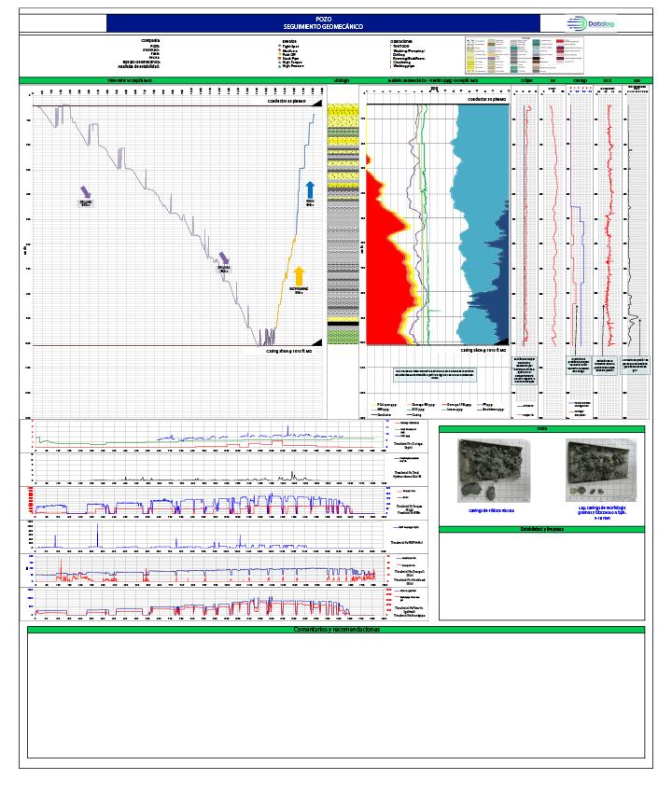This screenshot has height=793, width=672.
Task: Click the 'Cavings' track header
Action: click(x=580, y=80)
